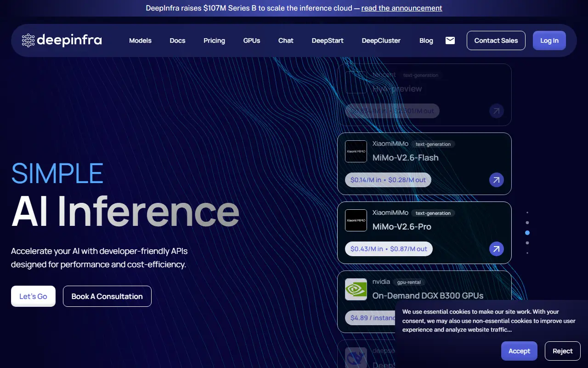Open the Models menu item
588x368 pixels.
pos(140,40)
